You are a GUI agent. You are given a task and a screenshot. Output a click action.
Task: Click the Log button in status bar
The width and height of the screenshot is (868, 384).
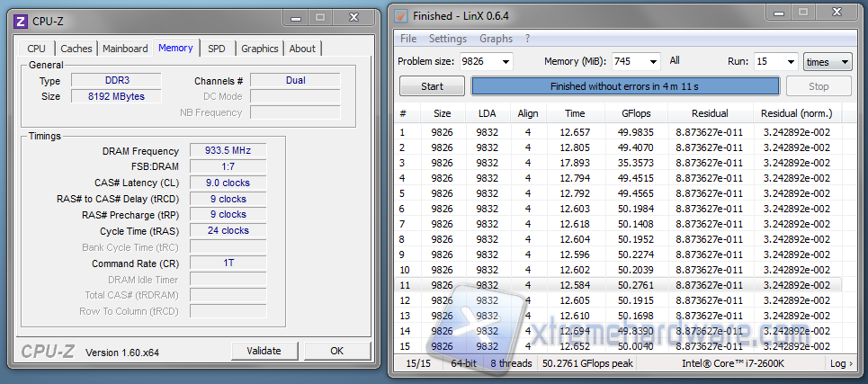840,363
